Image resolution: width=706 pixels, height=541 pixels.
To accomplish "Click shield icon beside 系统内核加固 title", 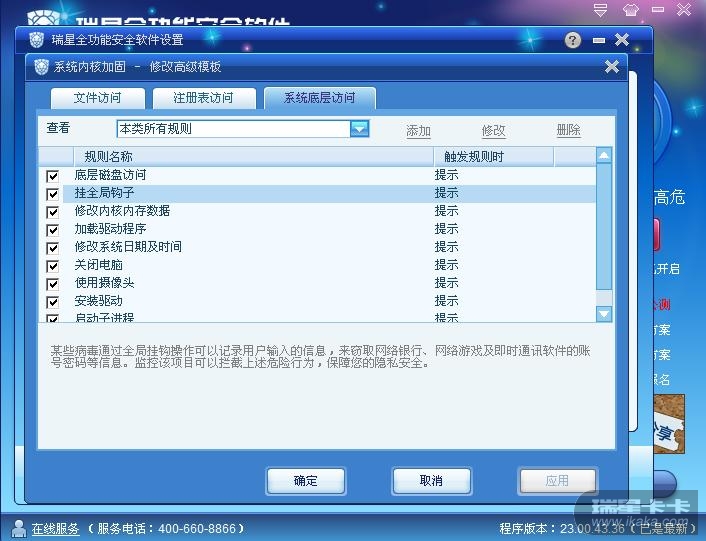I will (41, 67).
